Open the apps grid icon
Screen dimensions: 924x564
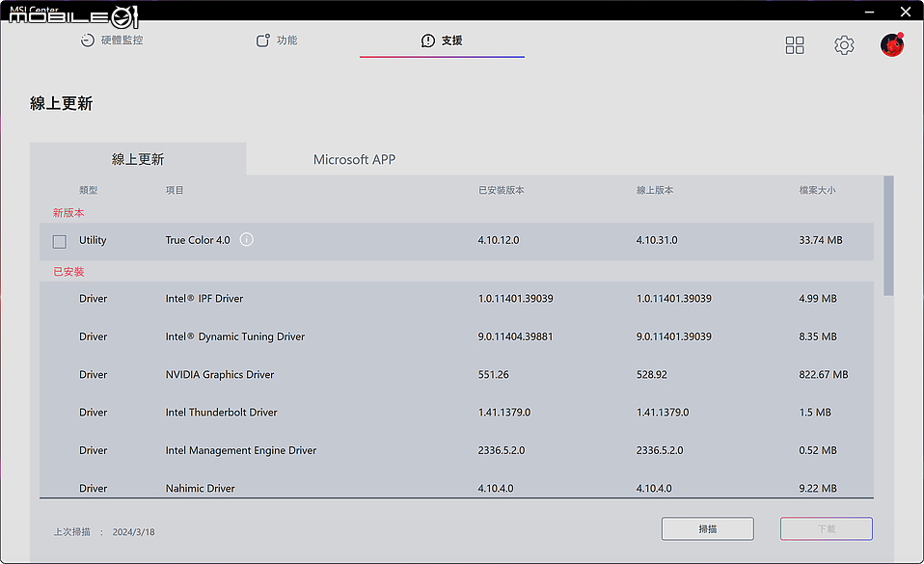795,45
